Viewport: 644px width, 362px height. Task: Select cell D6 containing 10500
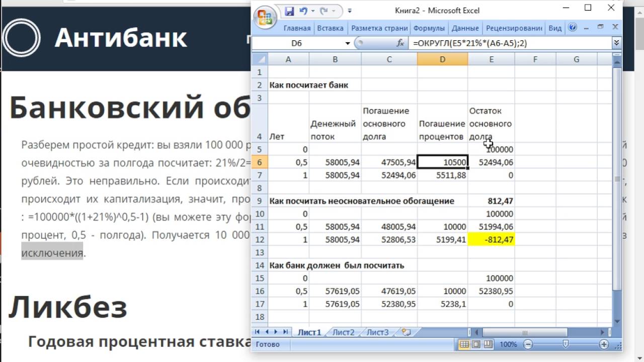pyautogui.click(x=443, y=162)
